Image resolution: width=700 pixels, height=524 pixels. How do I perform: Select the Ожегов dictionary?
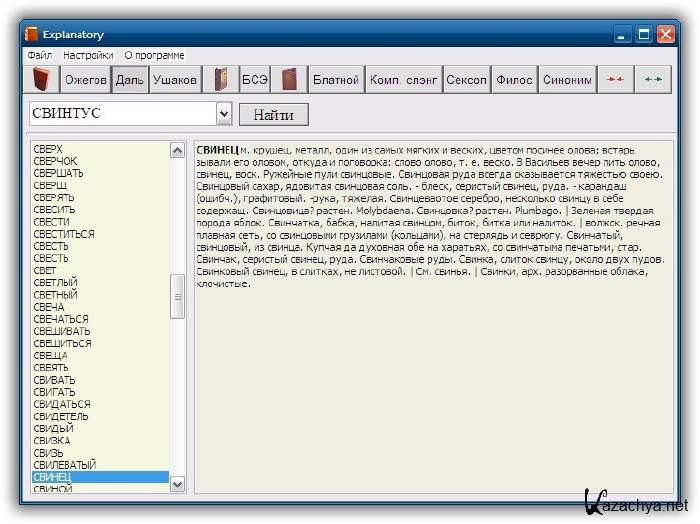pos(86,80)
